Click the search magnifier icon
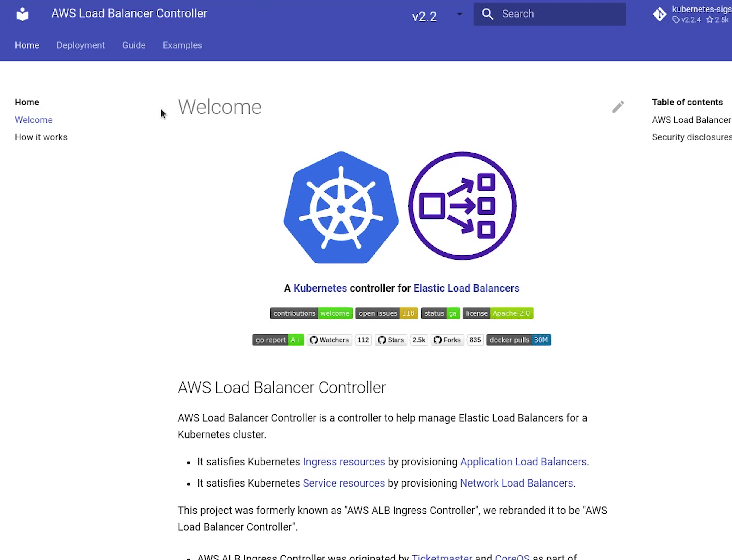 pos(487,14)
